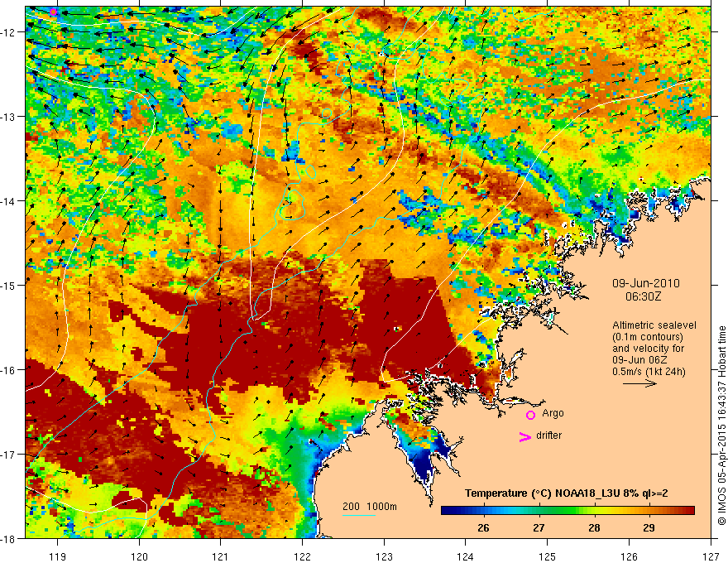Viewport: 728px width, 563px height.
Task: Click the '-14' latitude axis label
Action: pyautogui.click(x=9, y=201)
